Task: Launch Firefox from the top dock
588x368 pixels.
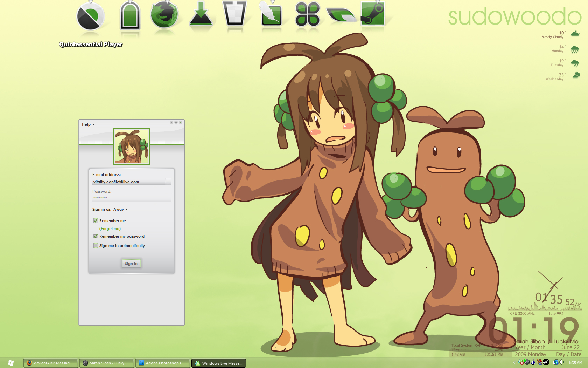Action: click(x=164, y=15)
